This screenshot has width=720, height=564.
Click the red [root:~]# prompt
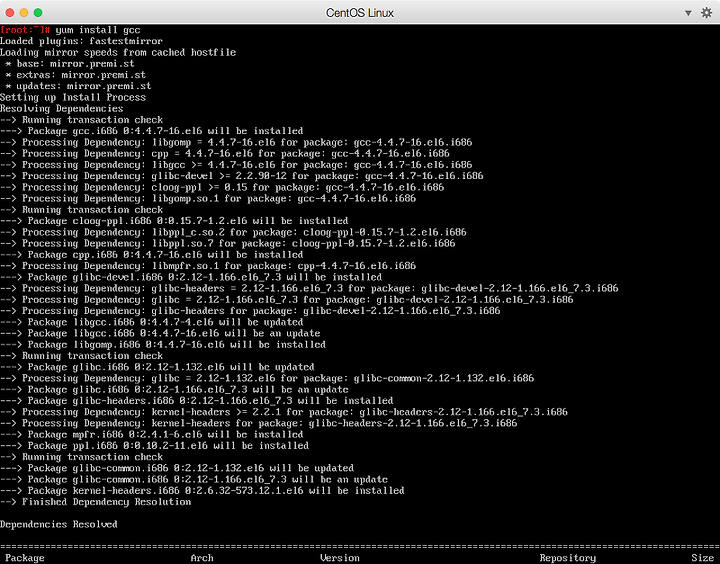click(25, 30)
